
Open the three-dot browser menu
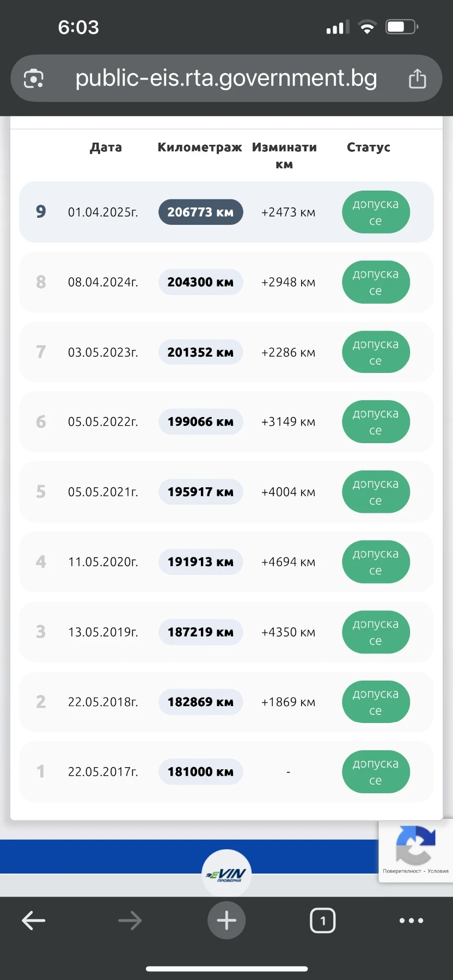point(411,921)
